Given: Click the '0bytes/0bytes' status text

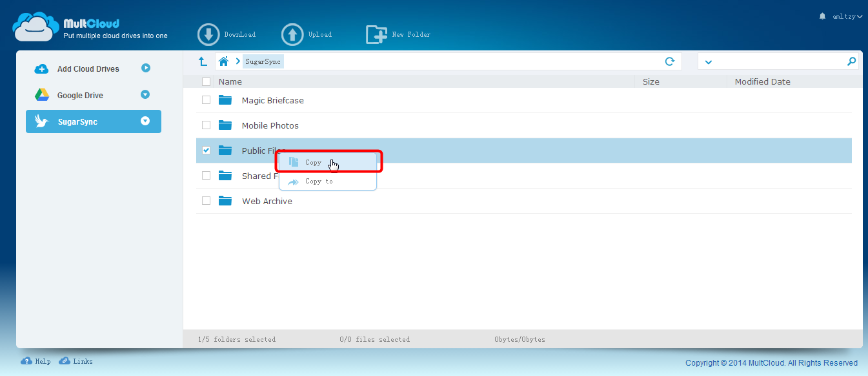Looking at the screenshot, I should (520, 339).
